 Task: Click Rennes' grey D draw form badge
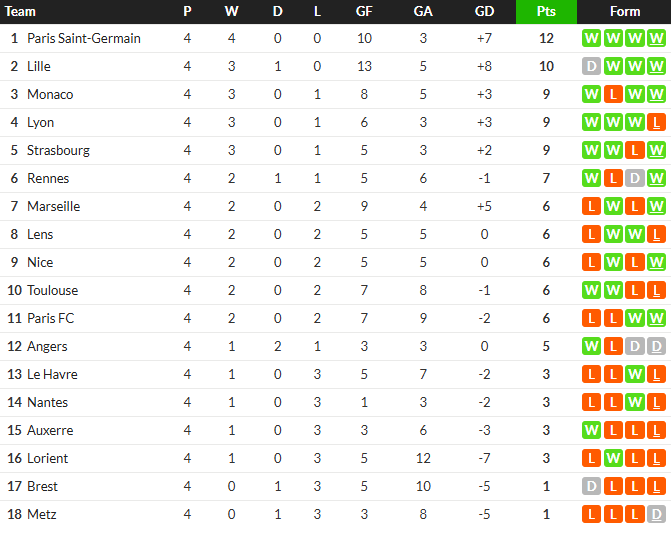(x=635, y=178)
